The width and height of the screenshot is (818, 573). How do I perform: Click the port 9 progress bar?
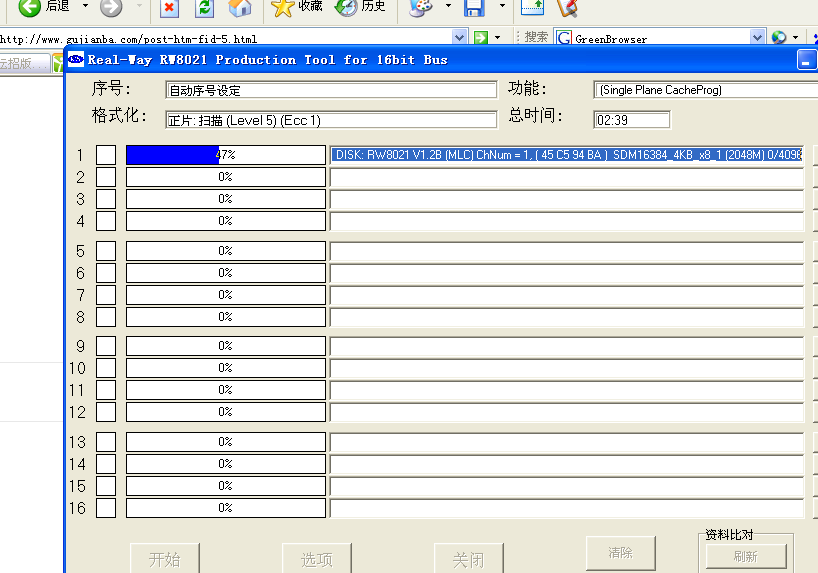(226, 346)
